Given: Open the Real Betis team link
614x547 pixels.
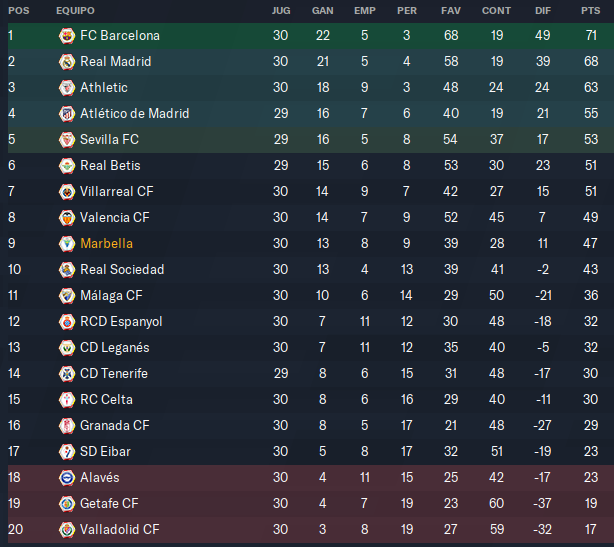Looking at the screenshot, I should click(110, 166).
